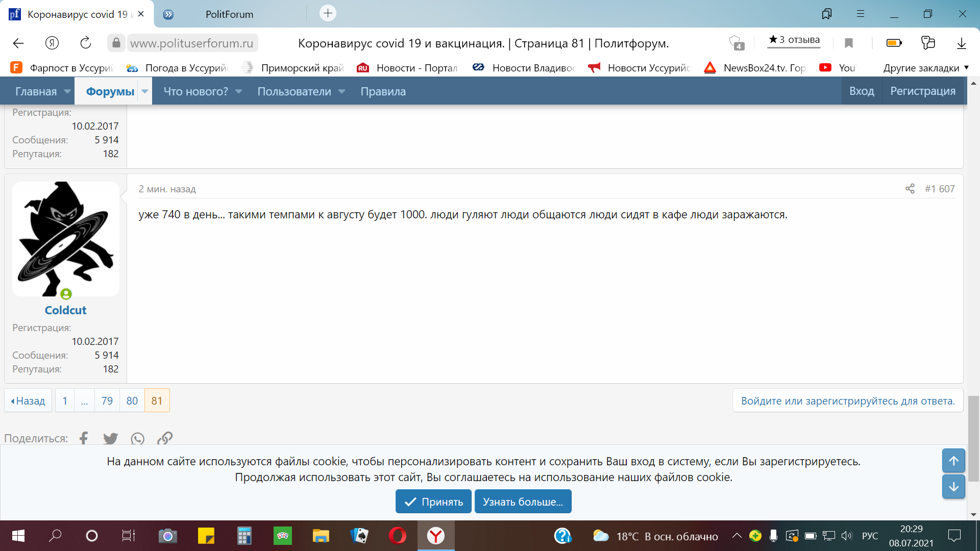This screenshot has height=551, width=980.
Task: Expand the Главная menu dropdown arrow
Action: coord(67,91)
